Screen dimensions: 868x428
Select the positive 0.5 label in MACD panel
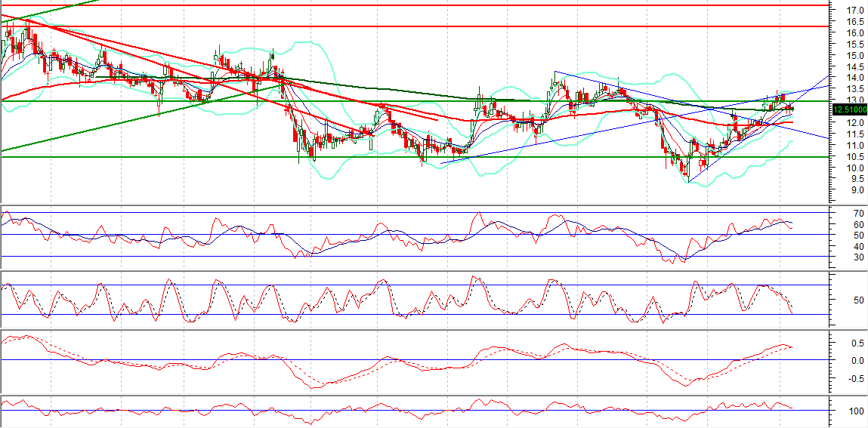tap(859, 343)
